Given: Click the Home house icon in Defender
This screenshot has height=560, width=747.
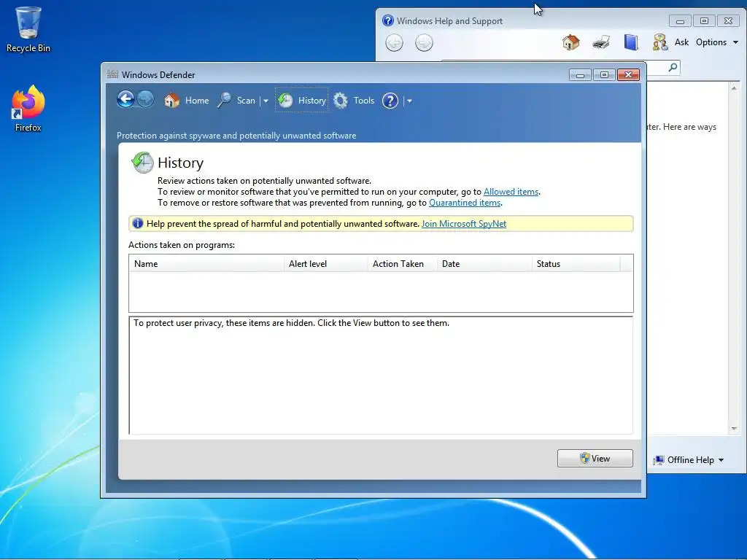Looking at the screenshot, I should (x=172, y=100).
